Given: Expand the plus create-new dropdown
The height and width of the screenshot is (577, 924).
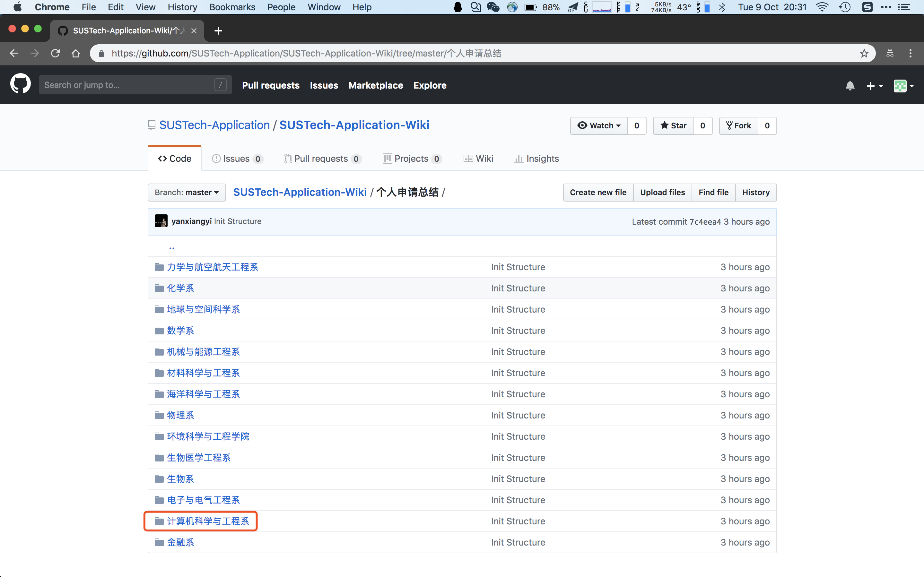Looking at the screenshot, I should (874, 86).
